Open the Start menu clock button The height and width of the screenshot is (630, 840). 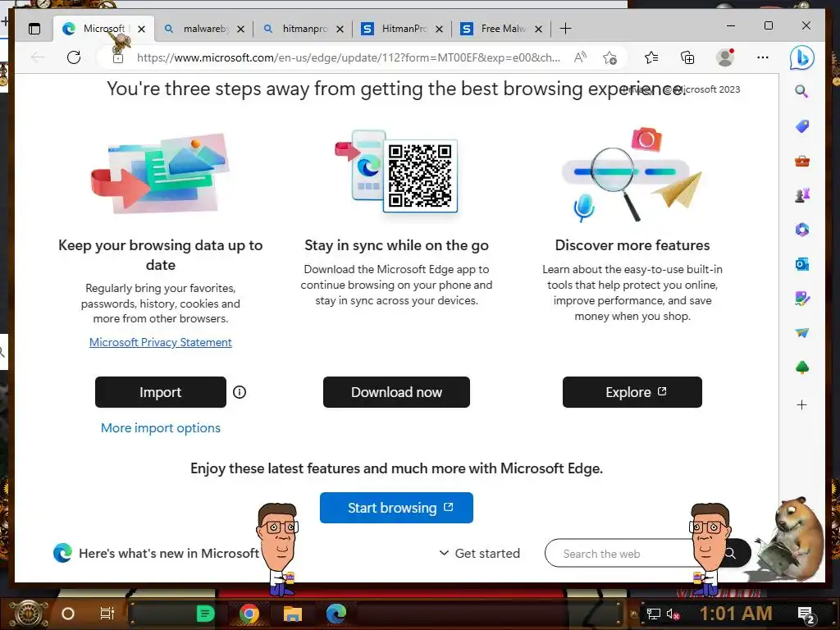click(29, 614)
